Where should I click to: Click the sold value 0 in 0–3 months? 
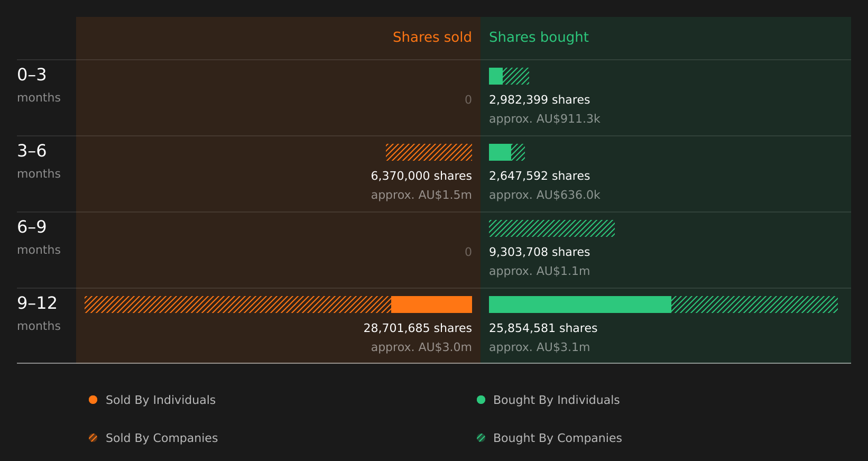[468, 100]
